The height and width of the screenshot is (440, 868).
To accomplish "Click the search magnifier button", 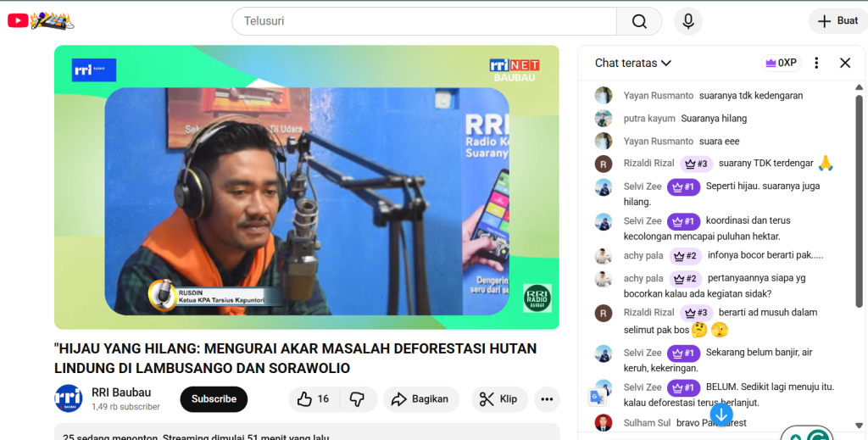I will [x=639, y=21].
